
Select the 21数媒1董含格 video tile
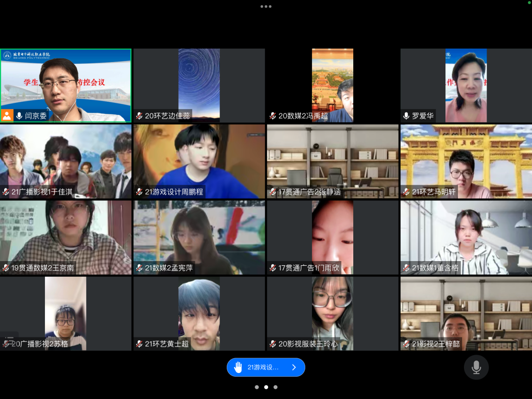[465, 237]
